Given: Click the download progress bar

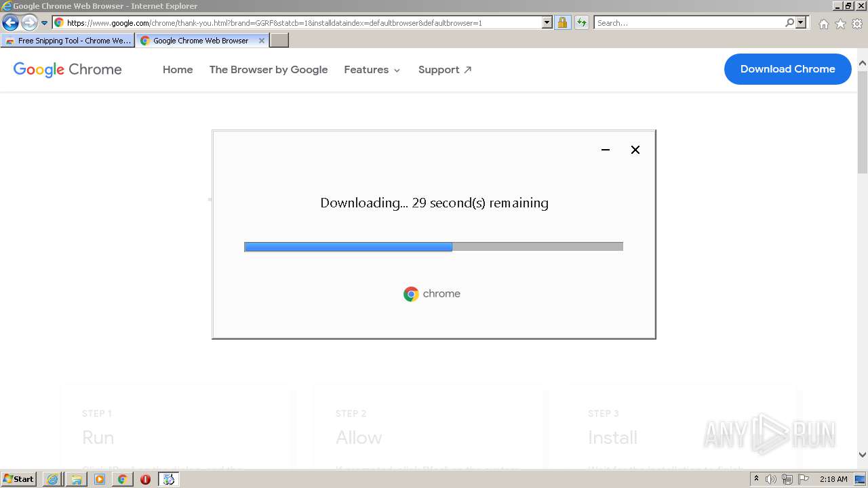Looking at the screenshot, I should (x=433, y=247).
